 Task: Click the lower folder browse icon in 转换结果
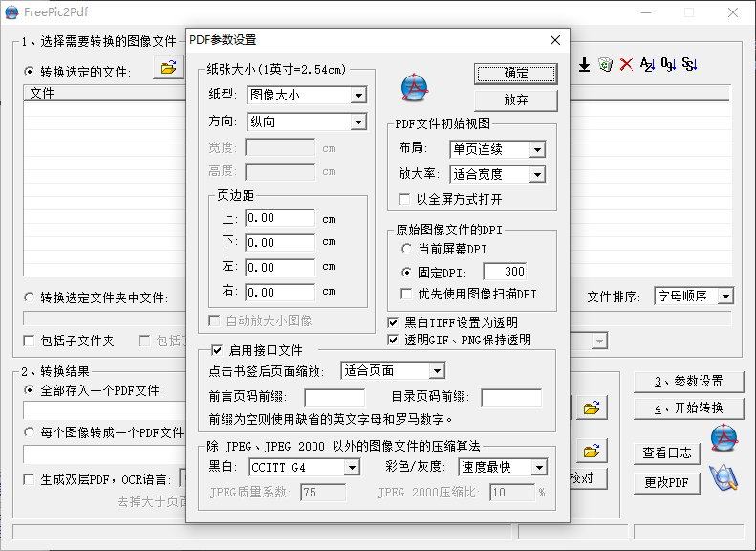(x=592, y=451)
